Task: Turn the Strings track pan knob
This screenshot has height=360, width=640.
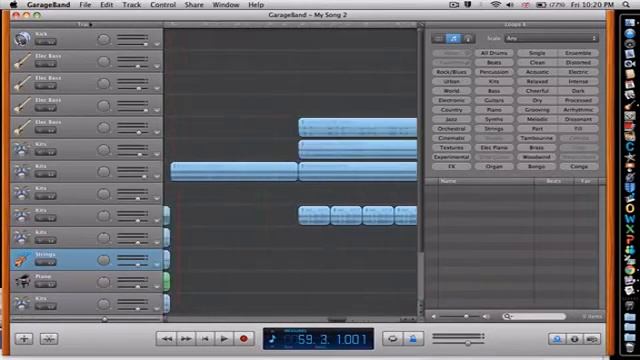Action: pos(104,260)
